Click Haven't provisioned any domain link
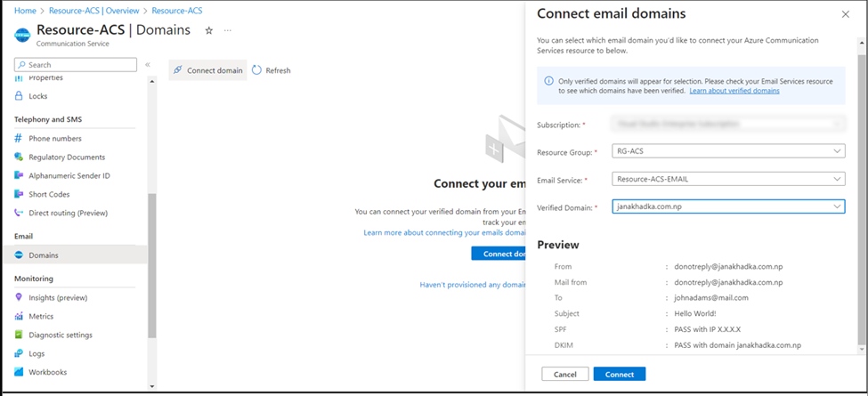The width and height of the screenshot is (868, 396). (x=473, y=285)
